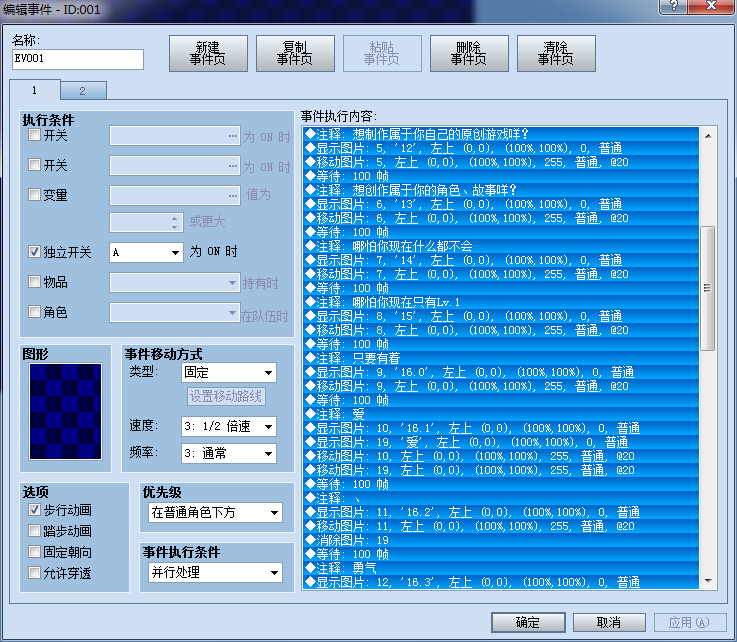737x642 pixels.
Task: Open the 类型 固定 movement dropdown
Action: coord(229,373)
